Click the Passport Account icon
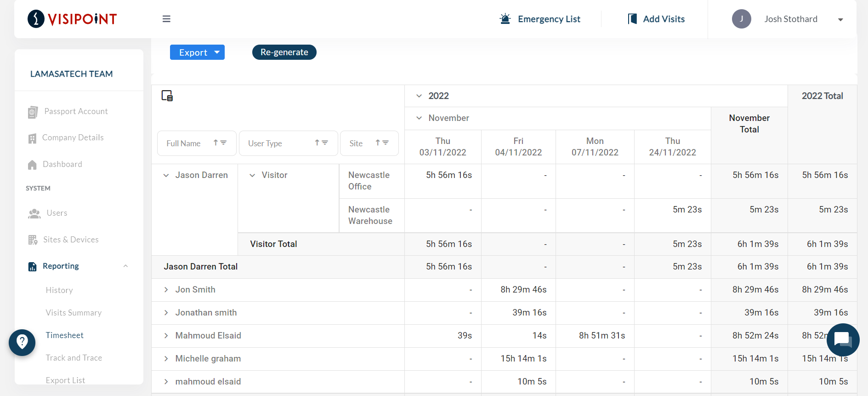The height and width of the screenshot is (396, 868). pyautogui.click(x=33, y=112)
